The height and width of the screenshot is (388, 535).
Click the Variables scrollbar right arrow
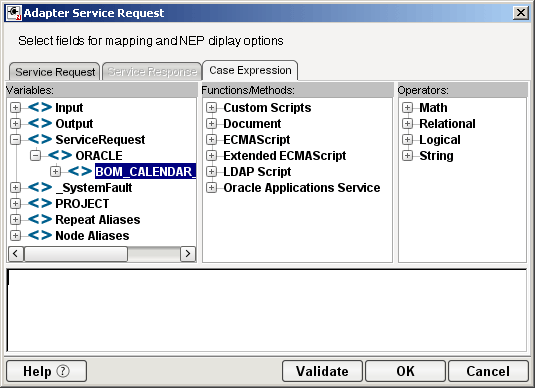[188, 254]
